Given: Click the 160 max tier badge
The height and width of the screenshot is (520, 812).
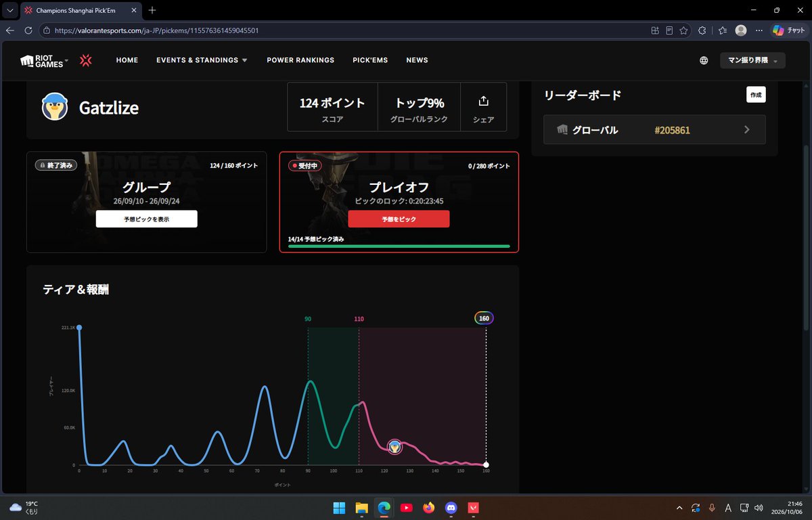Looking at the screenshot, I should 484,318.
